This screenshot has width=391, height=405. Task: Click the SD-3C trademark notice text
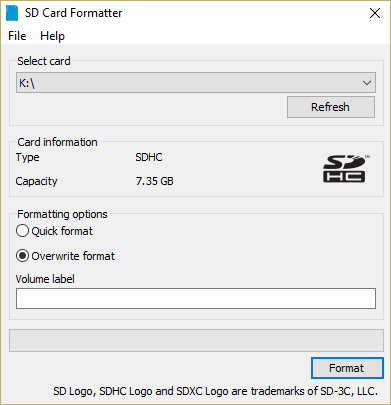[x=215, y=391]
